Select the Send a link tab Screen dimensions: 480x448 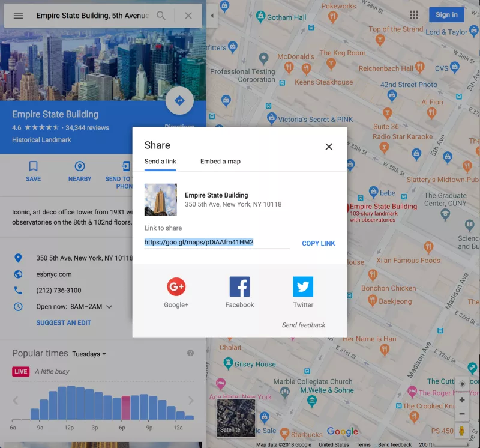click(x=160, y=162)
